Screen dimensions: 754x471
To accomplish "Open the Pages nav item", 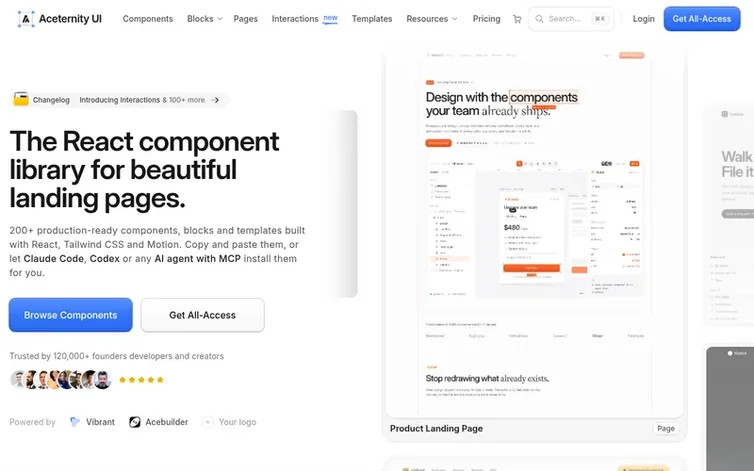I will tap(246, 19).
